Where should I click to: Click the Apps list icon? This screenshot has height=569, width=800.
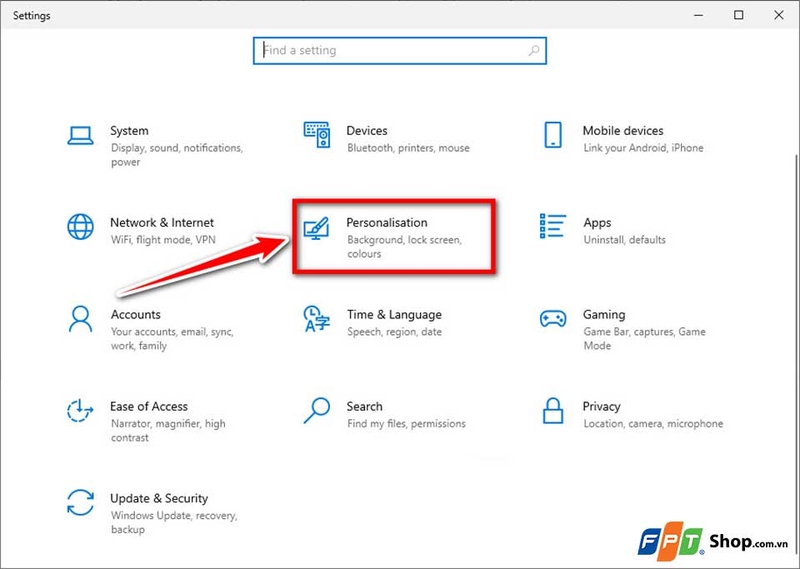[x=553, y=226]
